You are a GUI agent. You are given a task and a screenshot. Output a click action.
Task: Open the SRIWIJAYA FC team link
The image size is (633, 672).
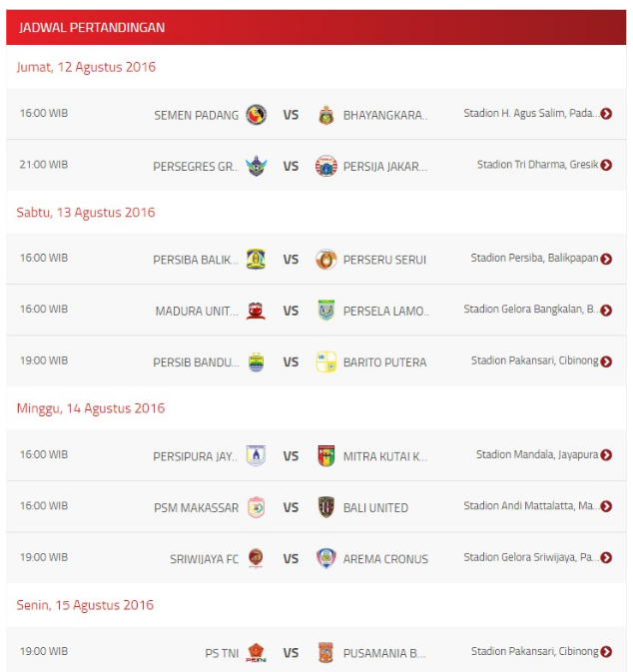204,559
